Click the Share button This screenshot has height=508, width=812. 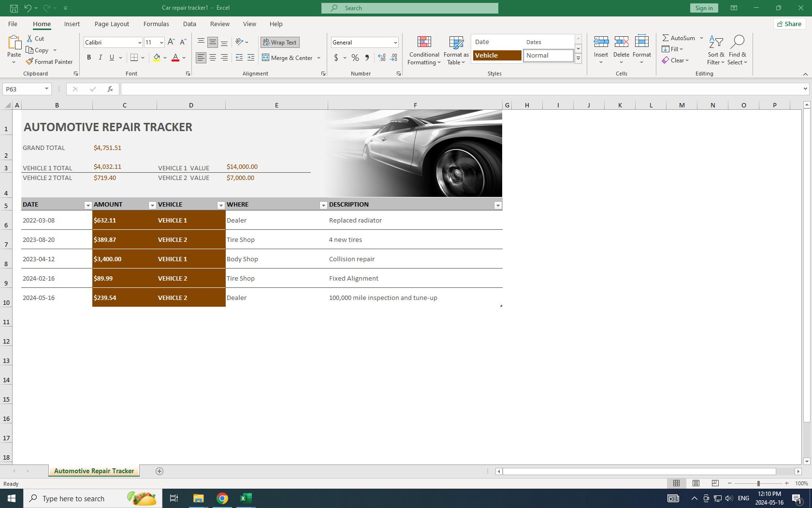(x=789, y=24)
